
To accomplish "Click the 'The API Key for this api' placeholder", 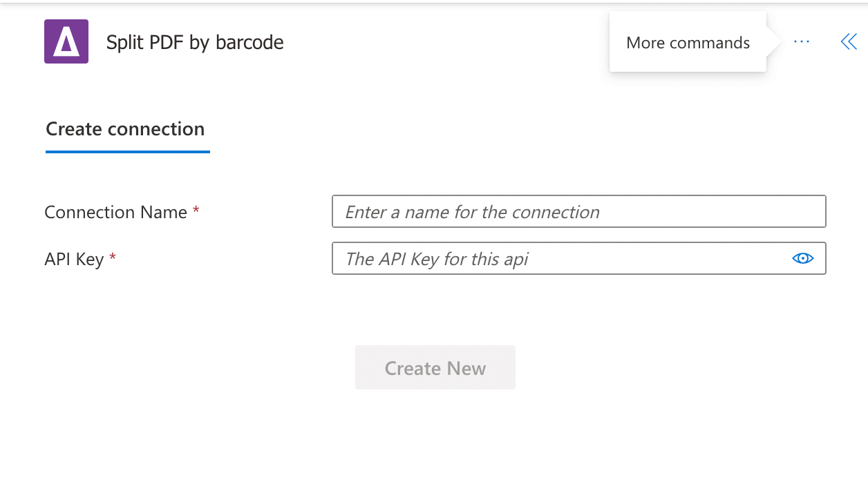I will pyautogui.click(x=437, y=259).
